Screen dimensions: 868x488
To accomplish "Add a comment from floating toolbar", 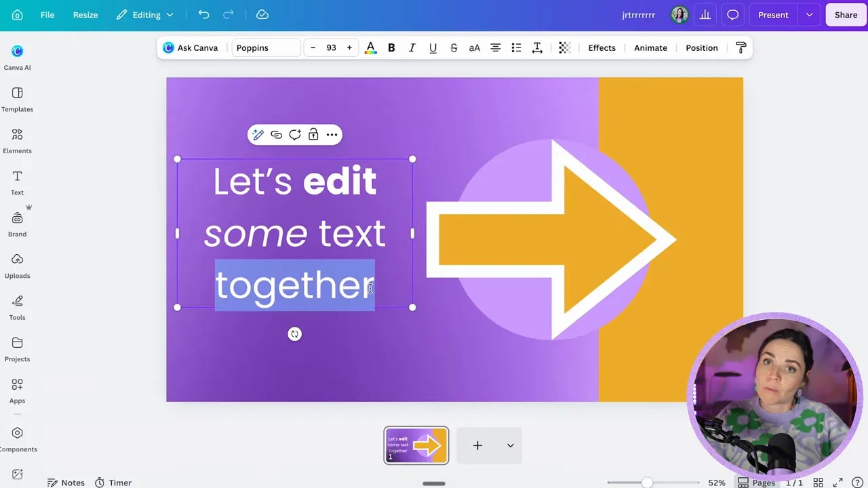I will (295, 135).
